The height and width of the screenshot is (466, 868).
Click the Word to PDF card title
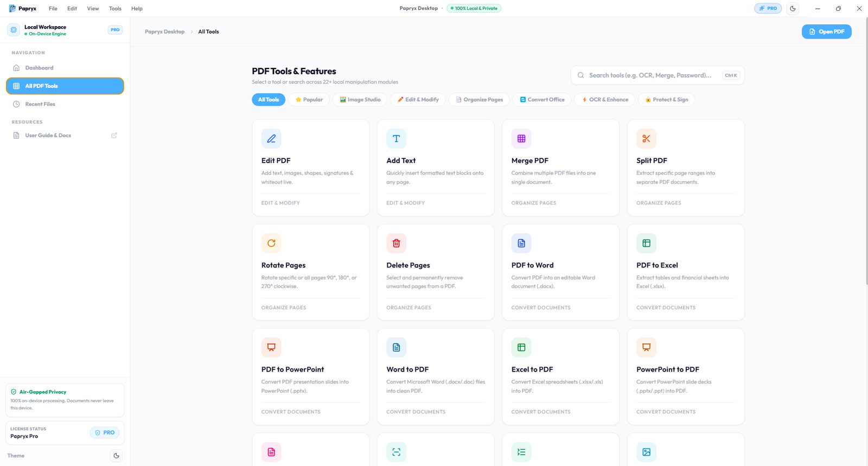(407, 369)
